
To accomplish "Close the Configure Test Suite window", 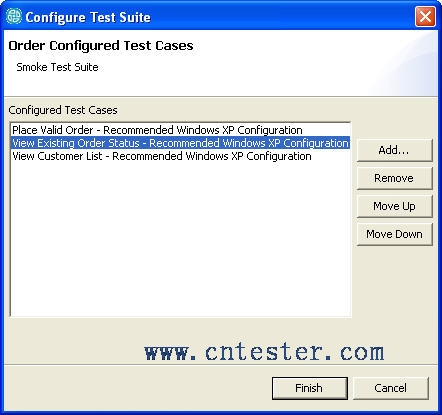I will point(425,16).
